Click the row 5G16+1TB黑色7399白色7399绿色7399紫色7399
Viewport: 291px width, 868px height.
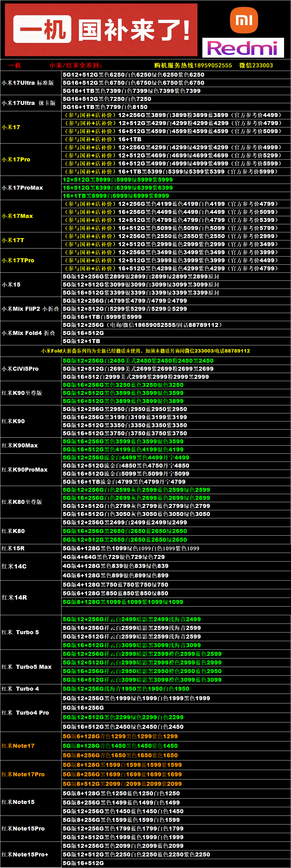click(x=176, y=91)
